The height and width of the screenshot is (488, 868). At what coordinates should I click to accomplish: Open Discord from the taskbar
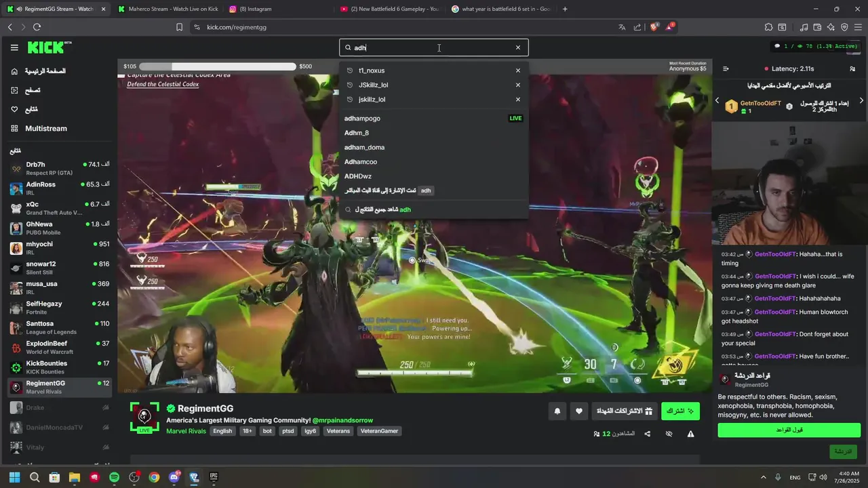click(x=174, y=477)
